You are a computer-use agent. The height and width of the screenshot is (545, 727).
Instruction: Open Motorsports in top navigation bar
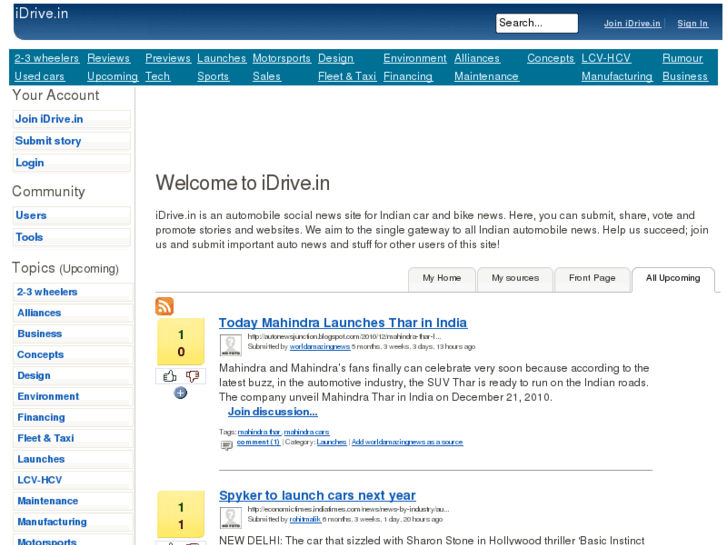pos(281,58)
